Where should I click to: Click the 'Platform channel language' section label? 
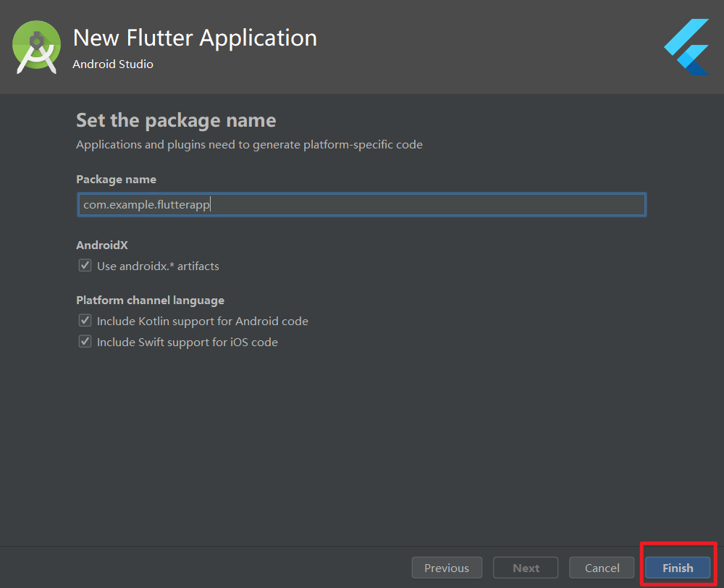tap(150, 300)
